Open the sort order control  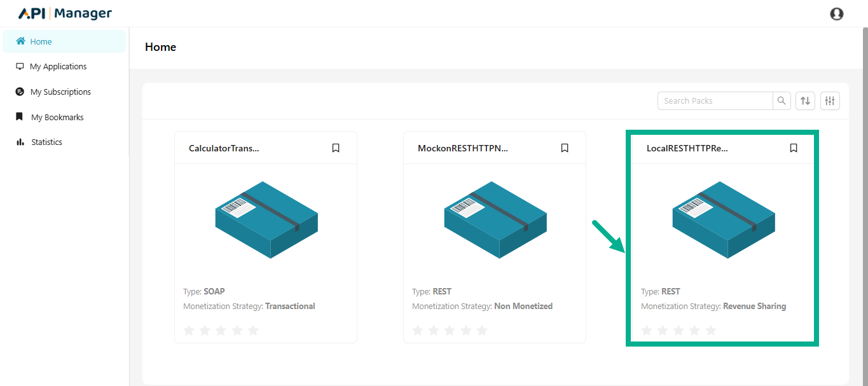(805, 100)
